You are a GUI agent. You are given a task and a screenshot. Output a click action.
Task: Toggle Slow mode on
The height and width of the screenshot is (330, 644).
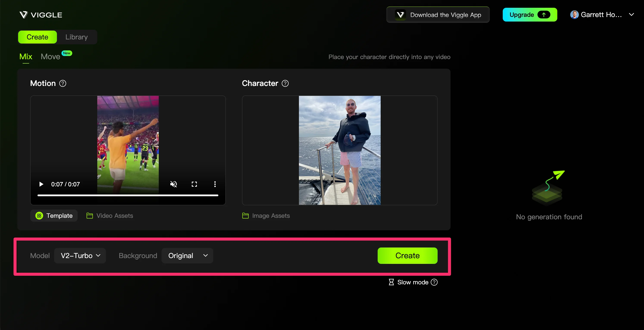click(408, 282)
